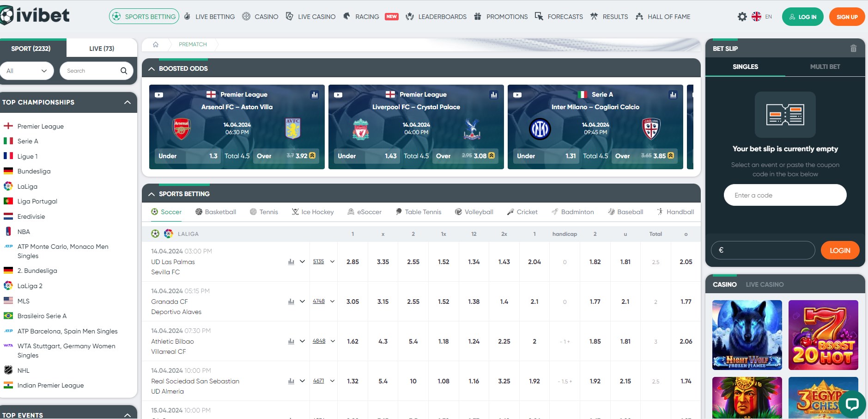Open stats icon for Granada CF match
The width and height of the screenshot is (868, 419).
pos(291,302)
